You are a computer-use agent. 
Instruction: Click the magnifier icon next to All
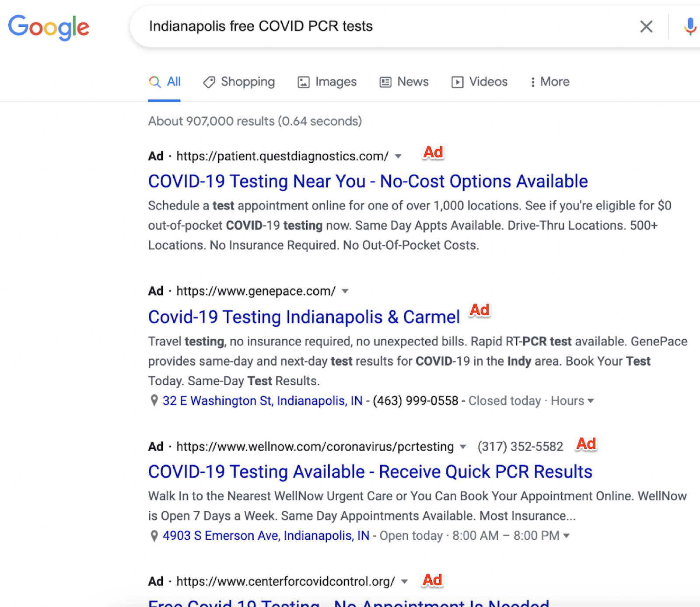click(155, 82)
